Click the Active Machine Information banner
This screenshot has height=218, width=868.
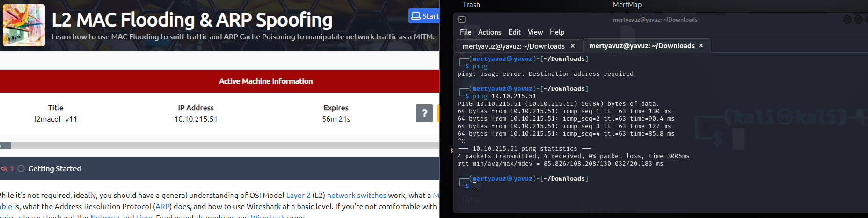pyautogui.click(x=219, y=81)
